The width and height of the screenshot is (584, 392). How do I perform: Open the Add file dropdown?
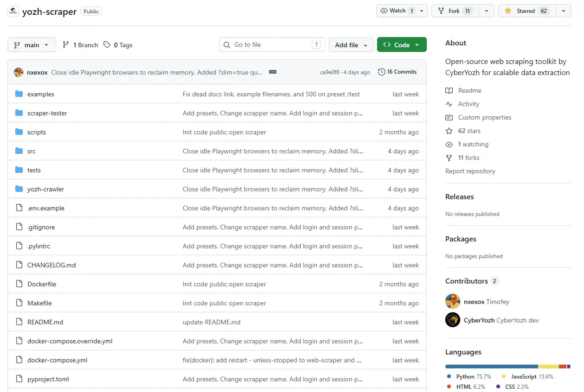pyautogui.click(x=351, y=45)
